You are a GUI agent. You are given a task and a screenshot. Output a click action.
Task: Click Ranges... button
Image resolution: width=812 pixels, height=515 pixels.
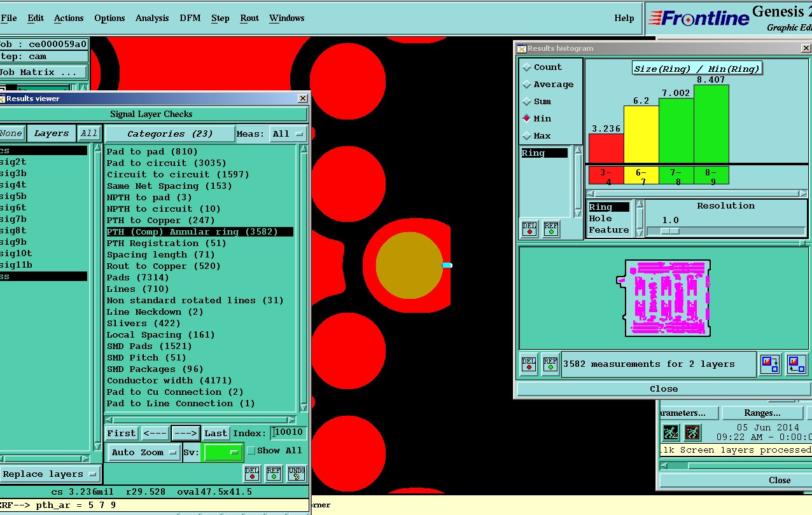point(762,413)
